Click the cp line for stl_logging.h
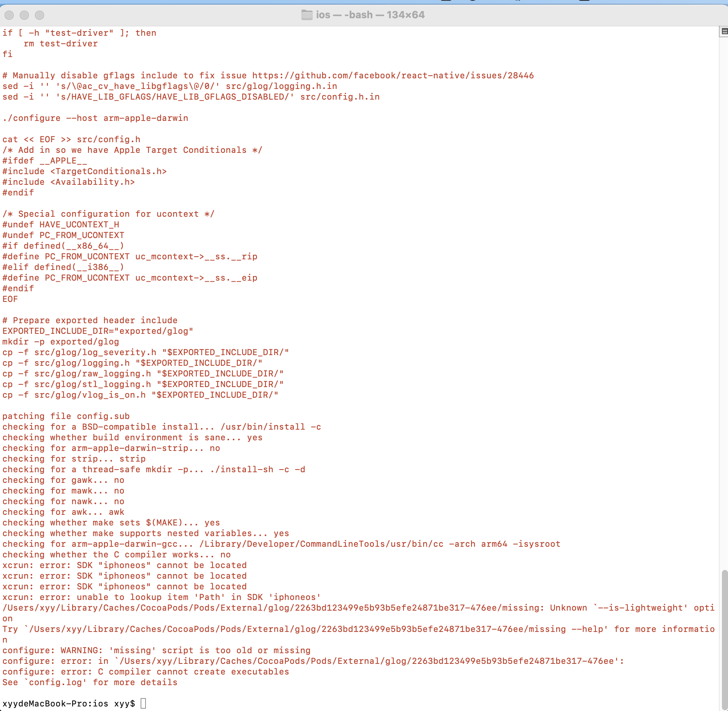The image size is (728, 711). click(143, 384)
